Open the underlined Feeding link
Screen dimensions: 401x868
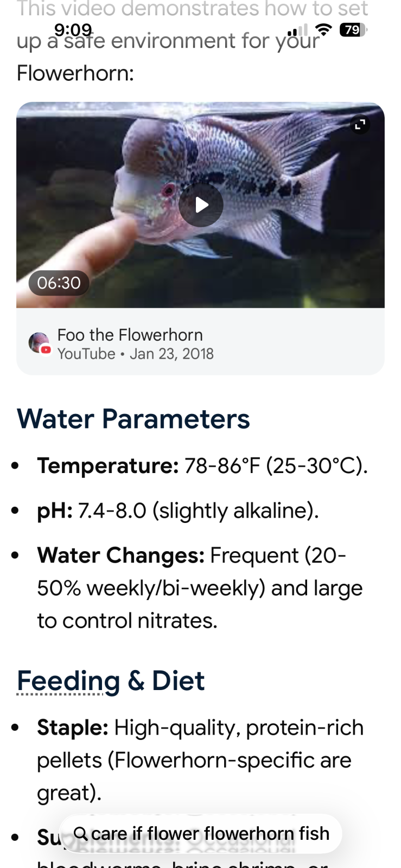[68, 680]
